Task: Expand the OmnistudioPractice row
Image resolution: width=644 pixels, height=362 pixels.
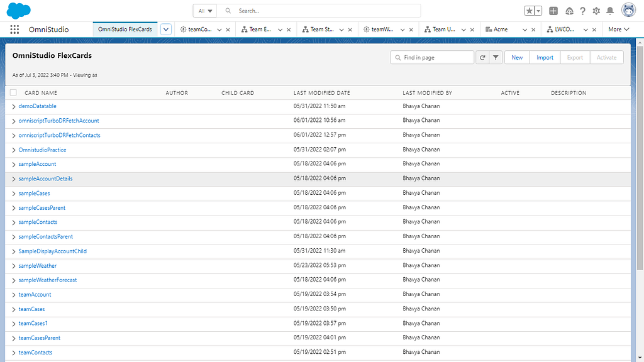Action: [14, 150]
